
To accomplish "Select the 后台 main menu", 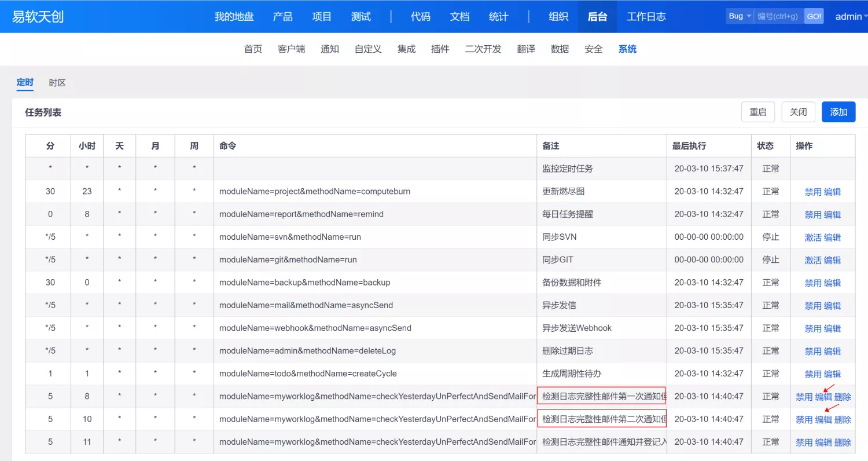I will click(597, 16).
